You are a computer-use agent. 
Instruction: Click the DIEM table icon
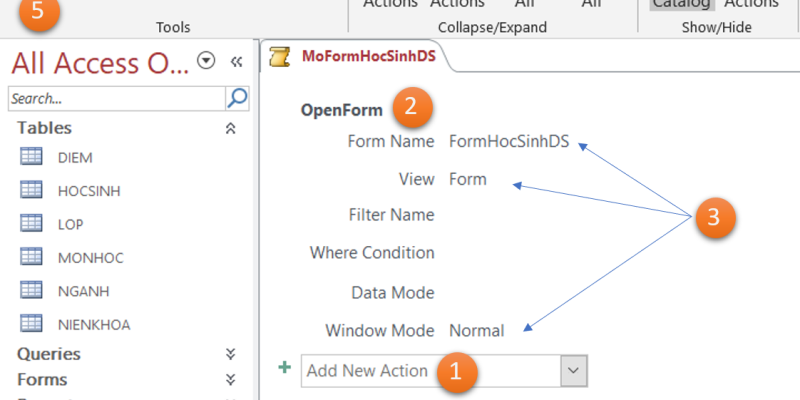[x=31, y=156]
